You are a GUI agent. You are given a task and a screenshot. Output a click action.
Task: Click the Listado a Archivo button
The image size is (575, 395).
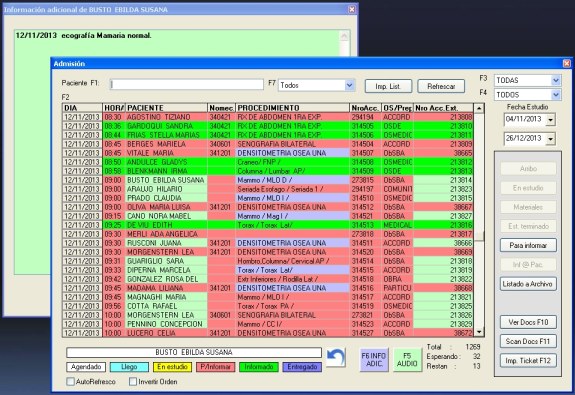[528, 284]
